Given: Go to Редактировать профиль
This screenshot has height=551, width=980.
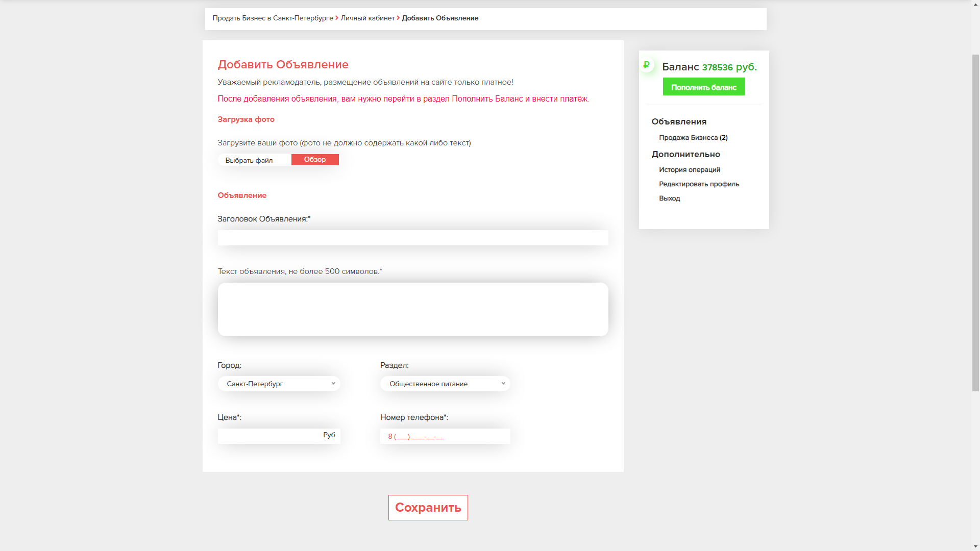Looking at the screenshot, I should tap(699, 184).
